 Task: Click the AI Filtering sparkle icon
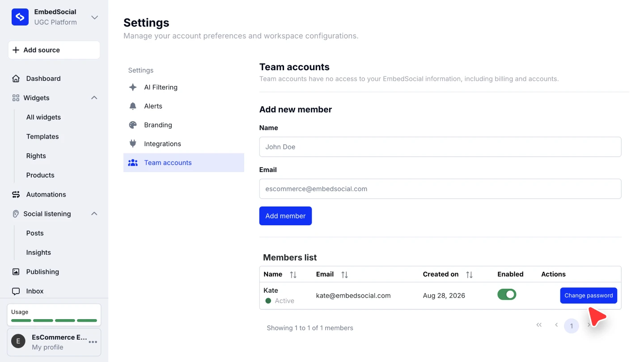[x=133, y=87]
